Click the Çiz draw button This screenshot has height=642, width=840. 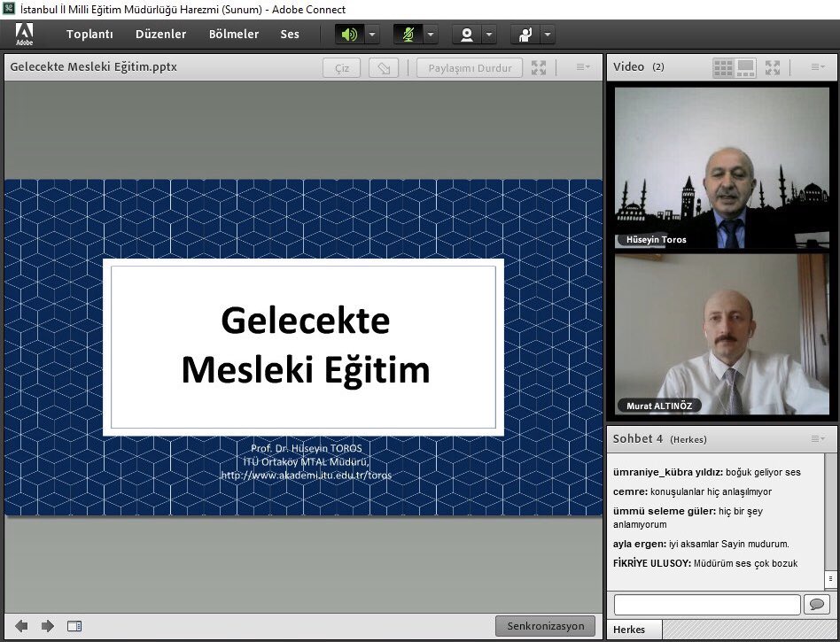pos(342,68)
